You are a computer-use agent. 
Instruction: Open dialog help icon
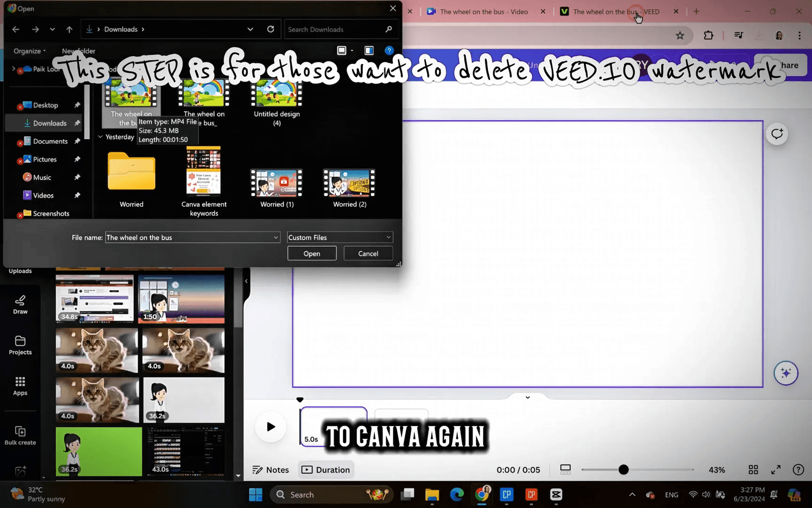(x=389, y=50)
